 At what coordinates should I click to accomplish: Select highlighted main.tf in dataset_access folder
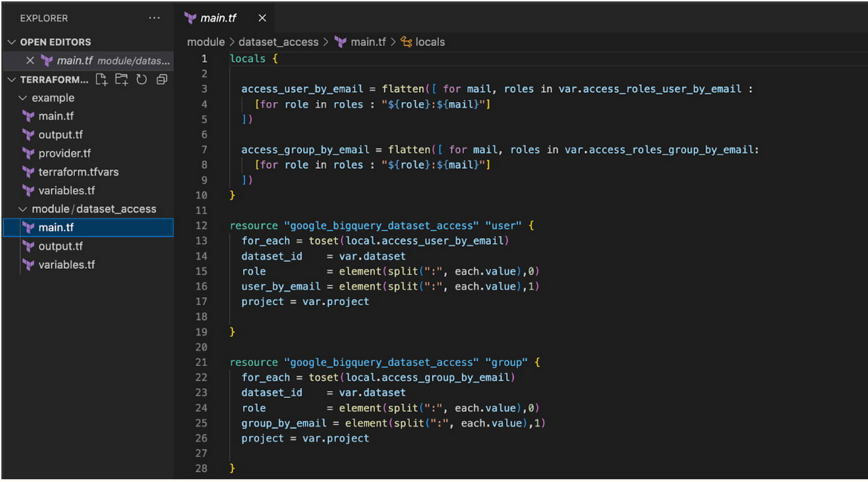point(88,228)
